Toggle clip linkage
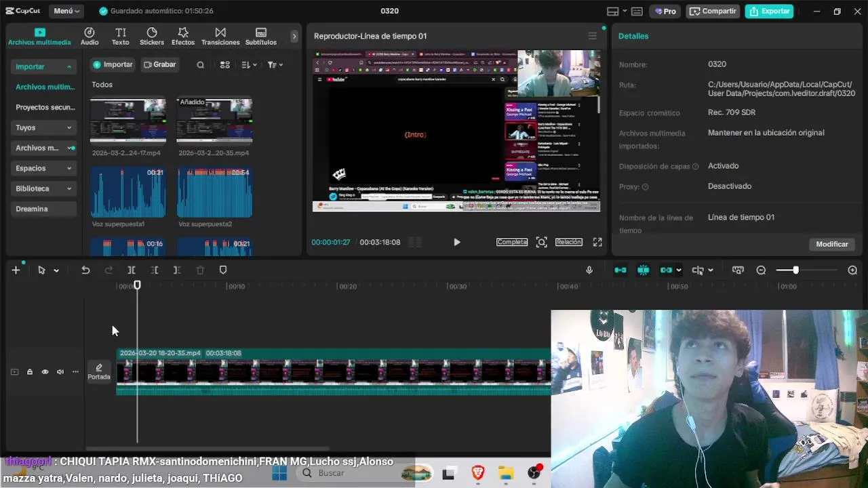 666,270
